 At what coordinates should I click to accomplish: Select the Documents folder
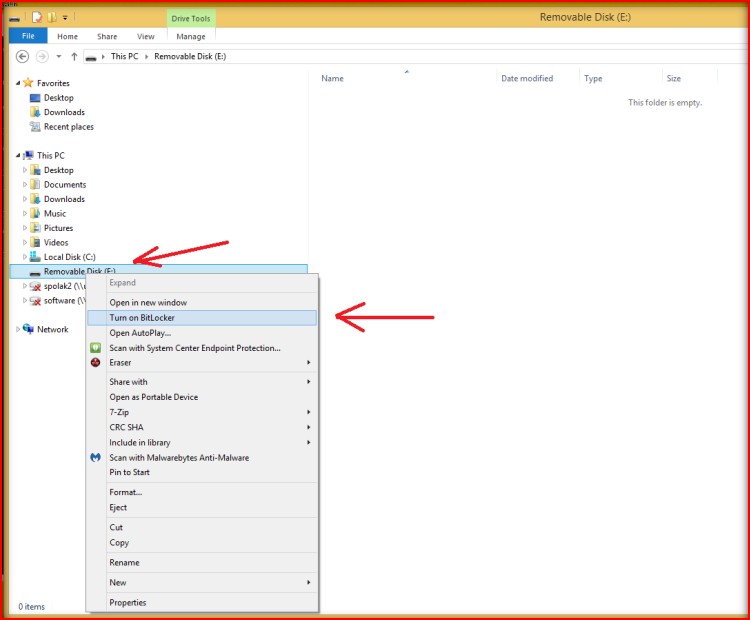pos(65,185)
